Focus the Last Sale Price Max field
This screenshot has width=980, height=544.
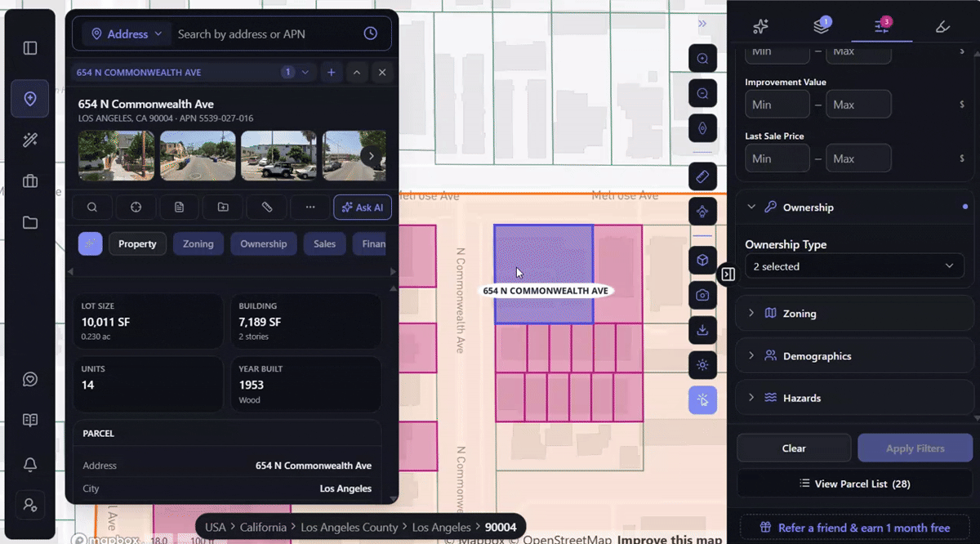click(x=858, y=158)
